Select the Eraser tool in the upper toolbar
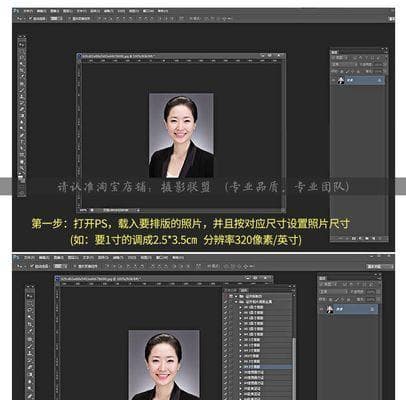Screen dimensions: 406x400 pos(22,109)
